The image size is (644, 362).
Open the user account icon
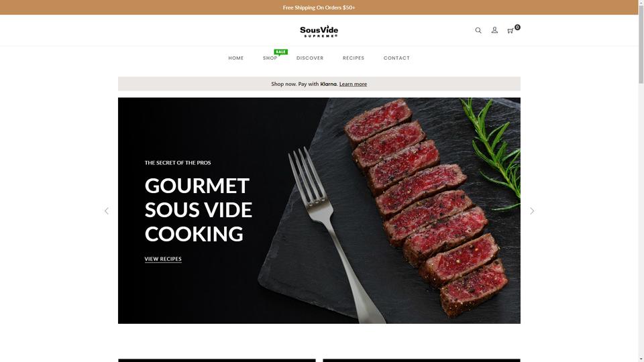494,30
